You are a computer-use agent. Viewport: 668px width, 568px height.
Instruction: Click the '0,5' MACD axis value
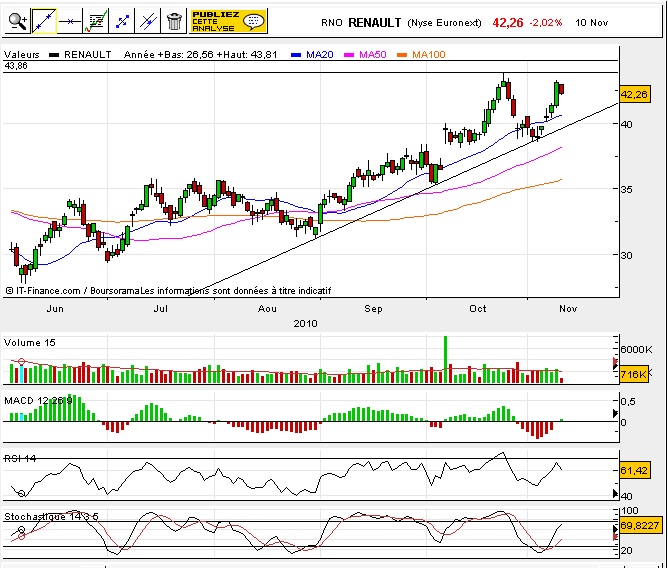(628, 401)
